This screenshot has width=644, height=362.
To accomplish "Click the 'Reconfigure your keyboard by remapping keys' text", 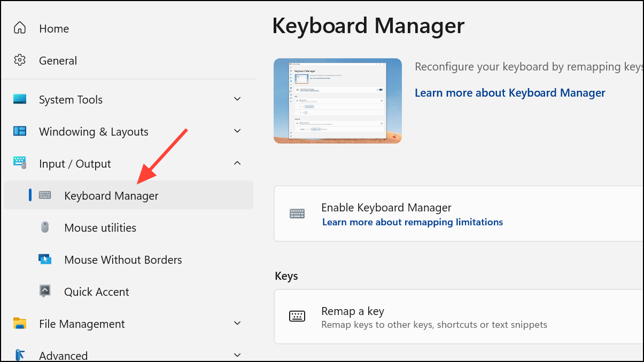I will [529, 67].
